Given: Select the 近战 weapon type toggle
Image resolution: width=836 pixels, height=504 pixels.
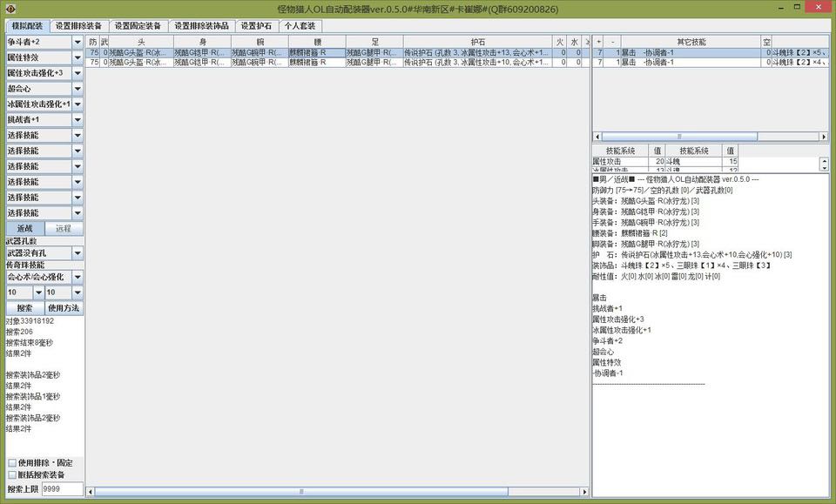Looking at the screenshot, I should (x=25, y=229).
